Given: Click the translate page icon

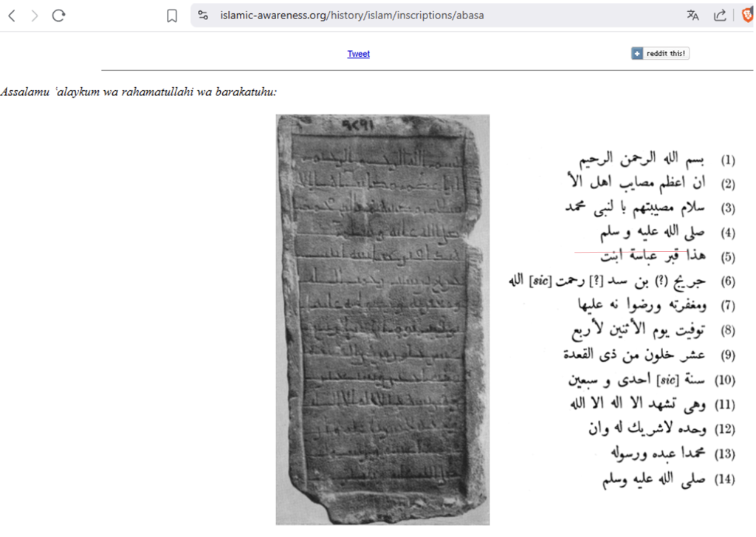Looking at the screenshot, I should (x=693, y=16).
